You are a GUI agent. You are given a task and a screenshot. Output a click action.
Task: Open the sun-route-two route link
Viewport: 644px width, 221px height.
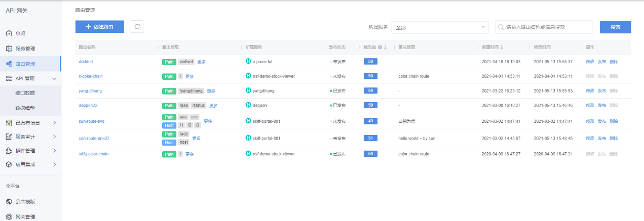[92, 121]
